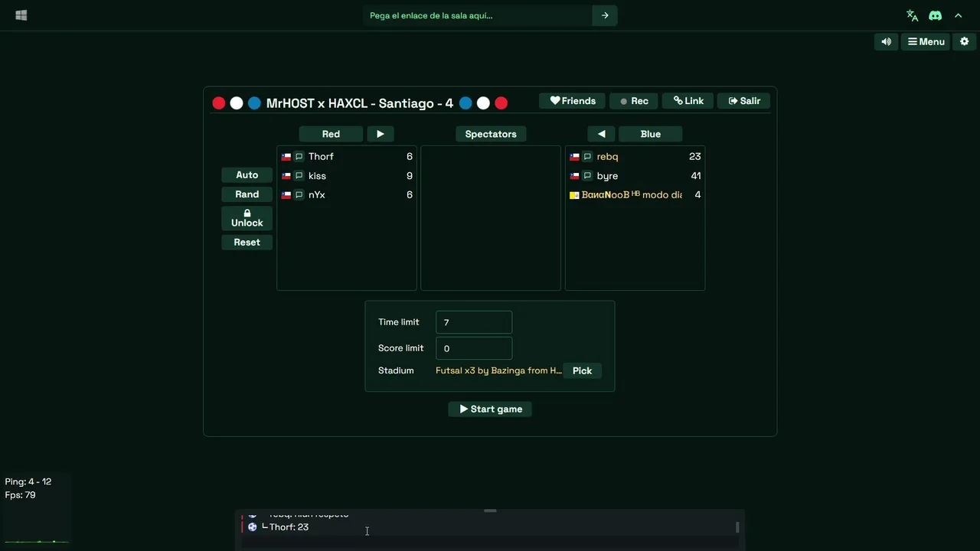The width and height of the screenshot is (980, 551).
Task: Click the chat resize handle
Action: pyautogui.click(x=490, y=510)
